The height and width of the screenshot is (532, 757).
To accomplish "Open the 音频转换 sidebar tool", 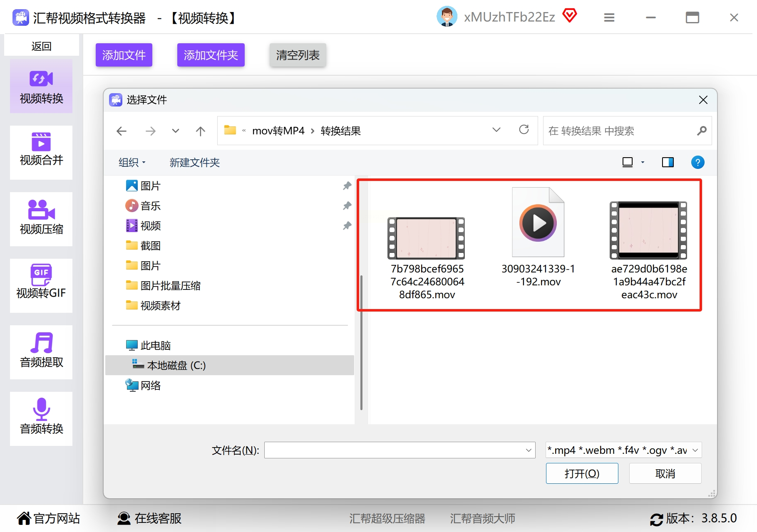I will (41, 419).
